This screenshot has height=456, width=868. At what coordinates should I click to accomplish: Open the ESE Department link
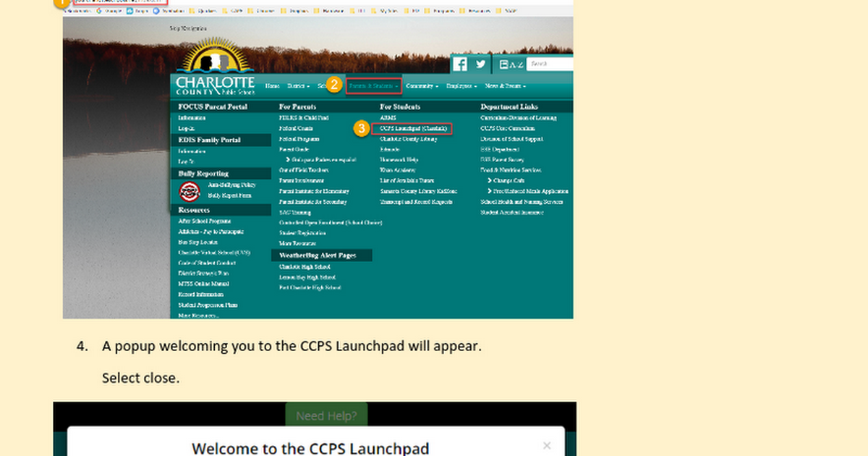click(x=500, y=149)
